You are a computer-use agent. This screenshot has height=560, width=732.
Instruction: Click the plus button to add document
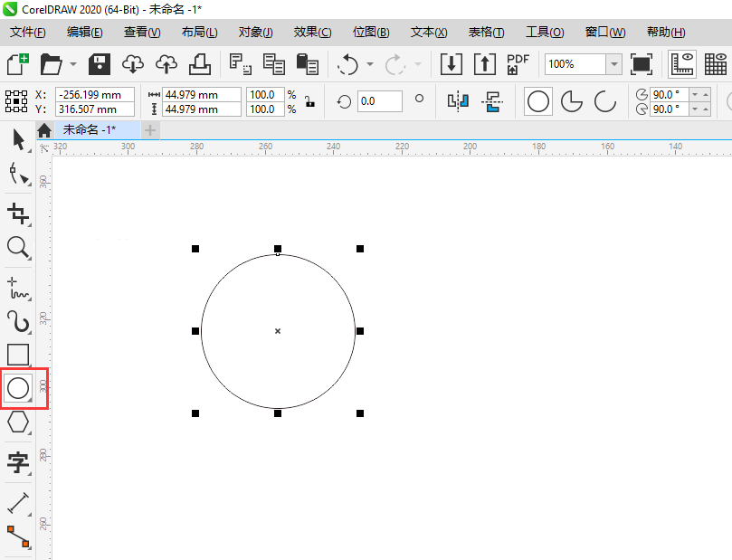[x=150, y=130]
